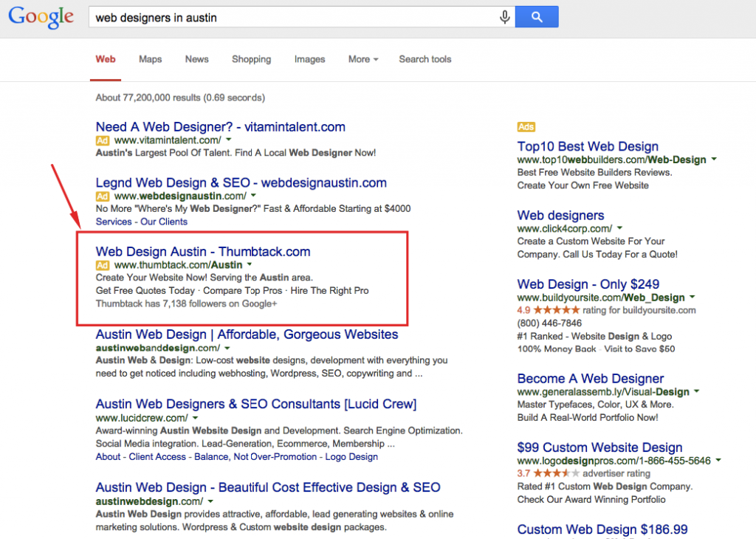Open Austin Web Designers & SEO Consultants result
The image size is (756, 539).
click(x=256, y=404)
